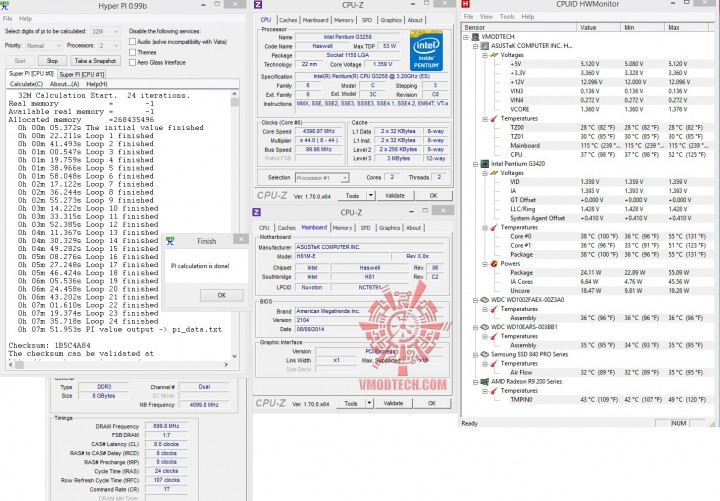Collapse the Powers tree node
Screen dimensions: 720x501
(x=485, y=264)
